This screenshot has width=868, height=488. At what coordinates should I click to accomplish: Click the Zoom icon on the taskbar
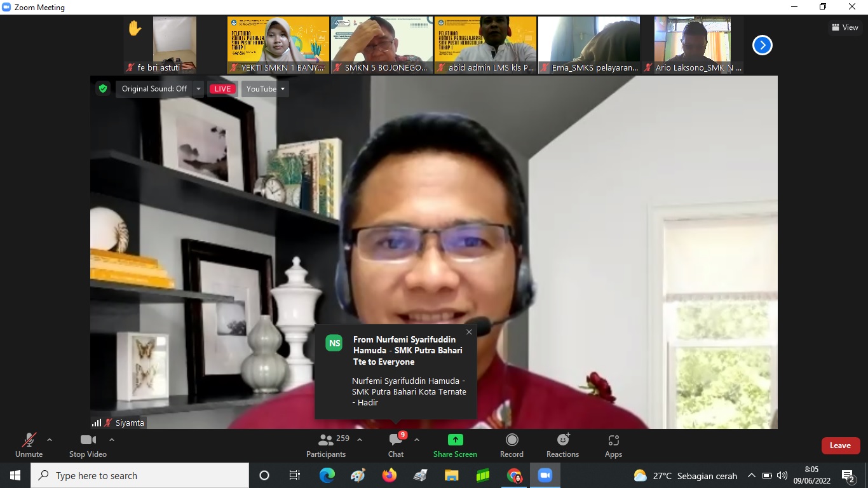[x=545, y=475]
